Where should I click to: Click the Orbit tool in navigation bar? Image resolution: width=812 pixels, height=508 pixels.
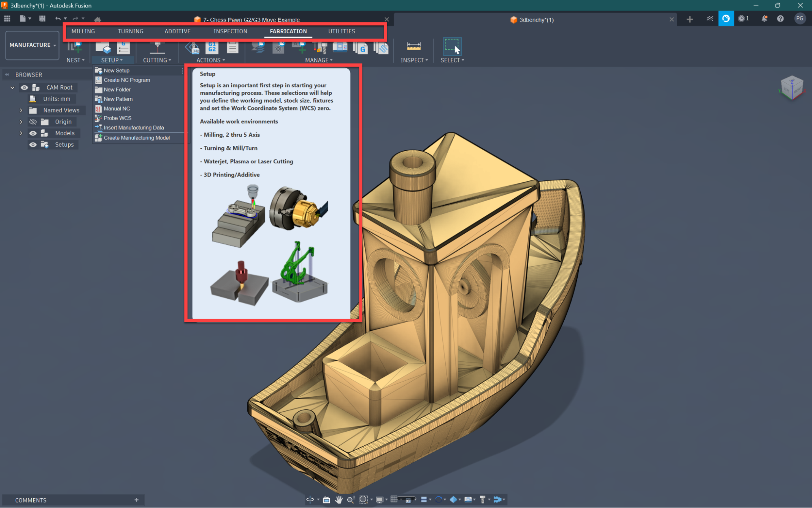(310, 499)
